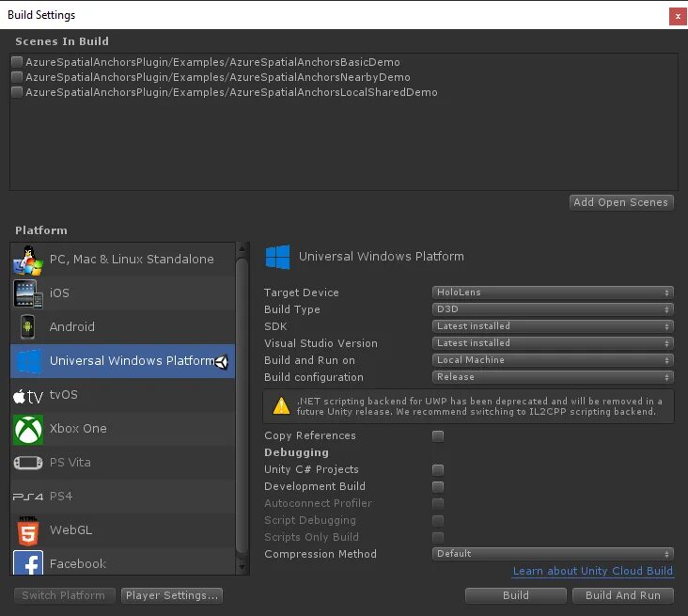
Task: Click the PC, Mac & Linux Standalone icon
Action: point(28,261)
